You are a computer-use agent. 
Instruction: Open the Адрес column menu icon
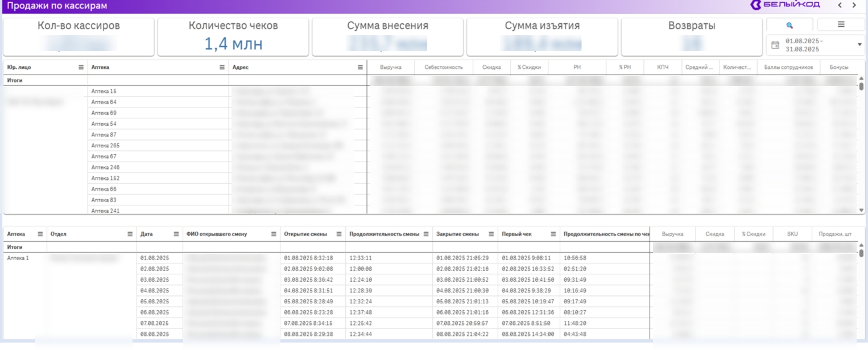tap(360, 67)
